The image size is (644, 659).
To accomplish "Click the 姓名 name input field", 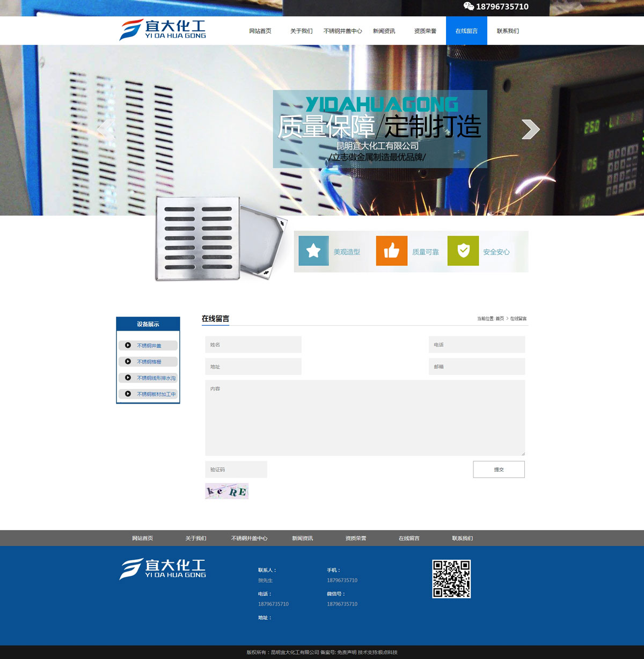I will 253,345.
